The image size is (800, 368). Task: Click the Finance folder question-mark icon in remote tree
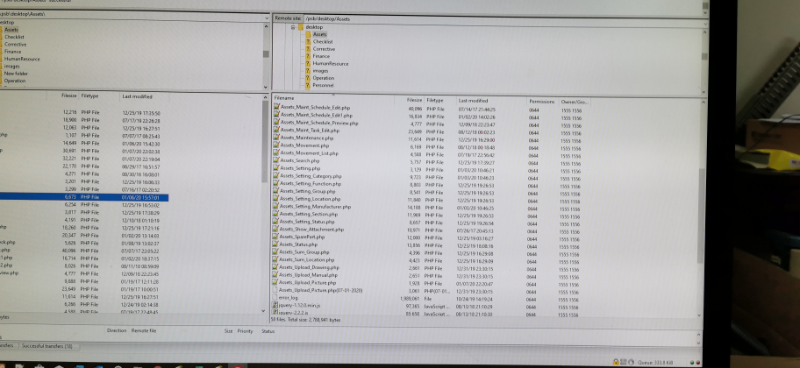pos(308,56)
